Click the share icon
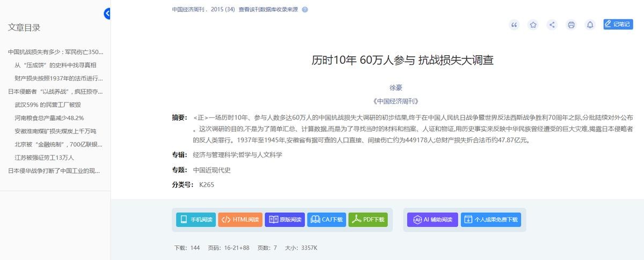Viewport: 644px width, 260px height. point(552,25)
